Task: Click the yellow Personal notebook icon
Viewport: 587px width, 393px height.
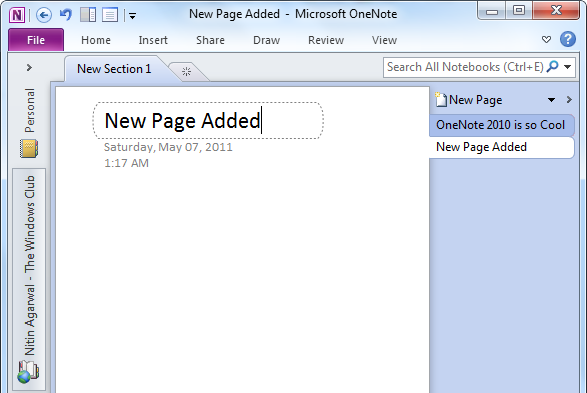Action: [29, 149]
